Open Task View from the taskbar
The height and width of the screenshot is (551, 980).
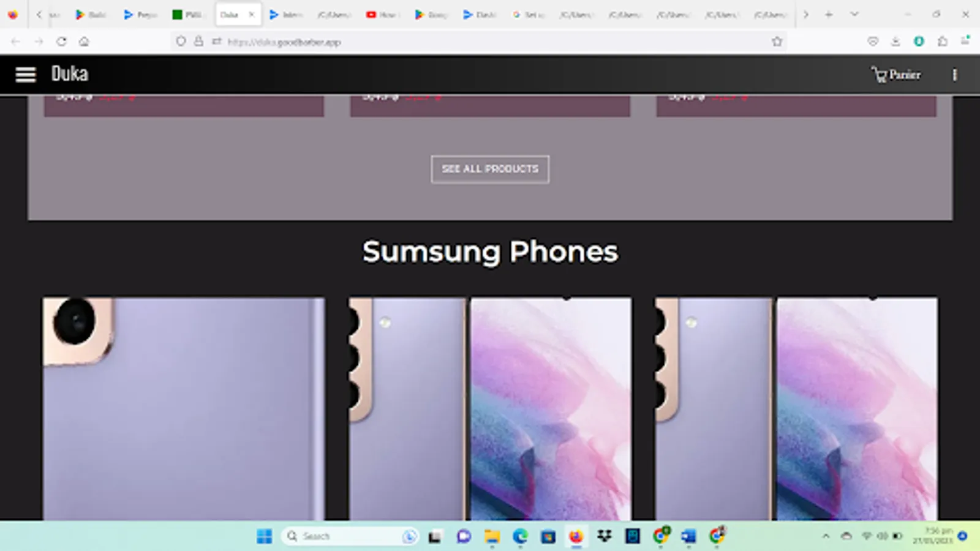coord(435,537)
